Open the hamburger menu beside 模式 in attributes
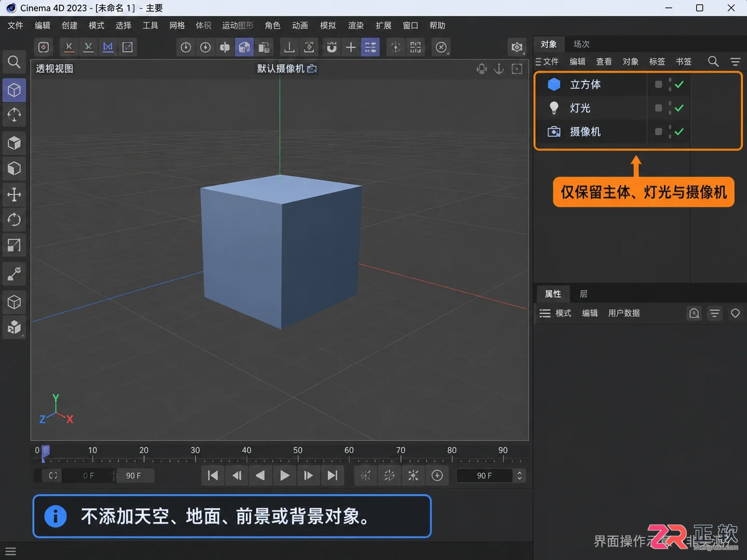The height and width of the screenshot is (560, 747). (545, 313)
